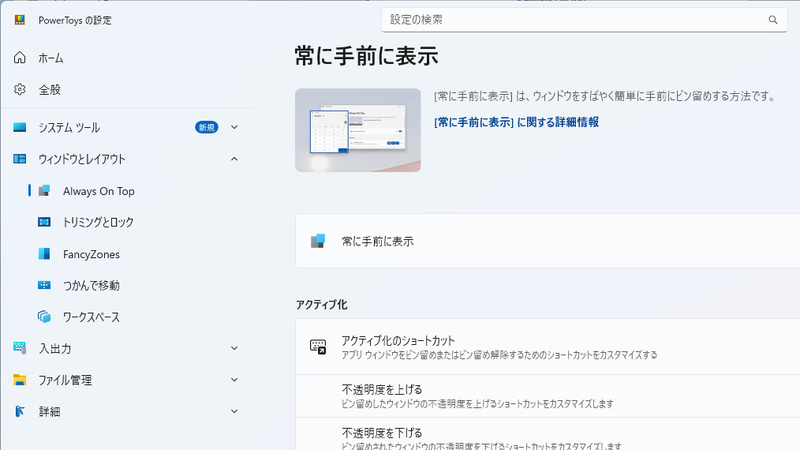Click the 入出力 keyboard icon
The height and width of the screenshot is (450, 800).
[x=19, y=348]
